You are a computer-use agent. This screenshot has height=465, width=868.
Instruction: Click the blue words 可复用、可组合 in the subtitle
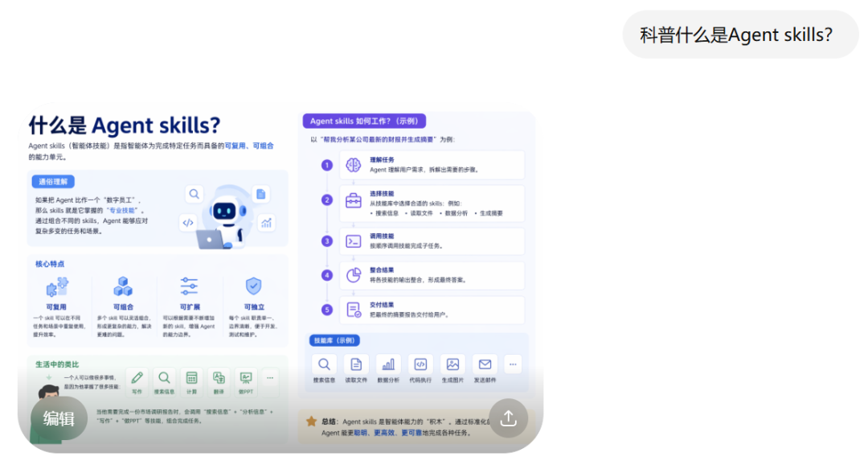click(x=249, y=146)
